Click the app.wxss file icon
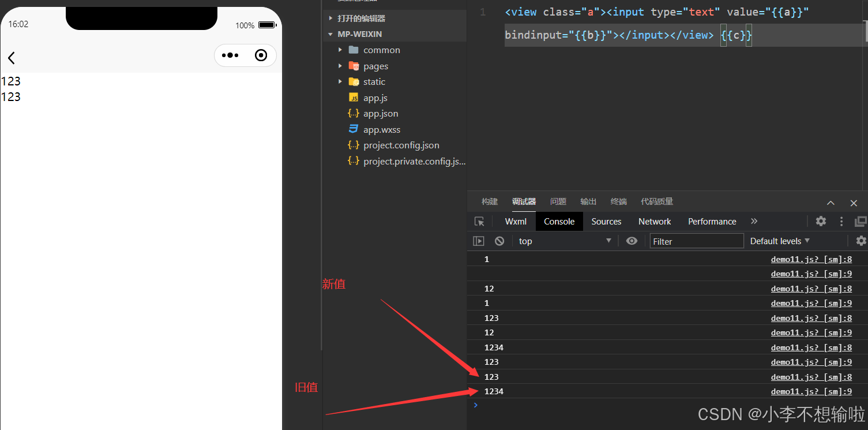 pyautogui.click(x=354, y=129)
